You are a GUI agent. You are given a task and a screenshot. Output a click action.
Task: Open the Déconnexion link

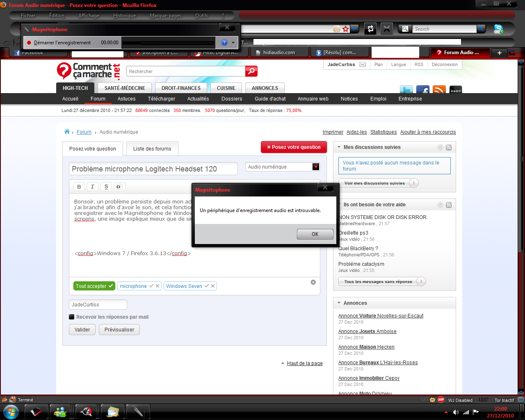click(x=445, y=64)
